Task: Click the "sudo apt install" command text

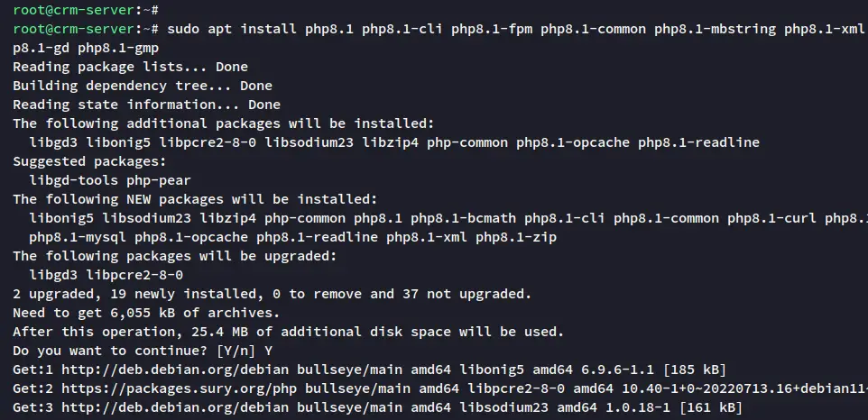Action: 231,29
